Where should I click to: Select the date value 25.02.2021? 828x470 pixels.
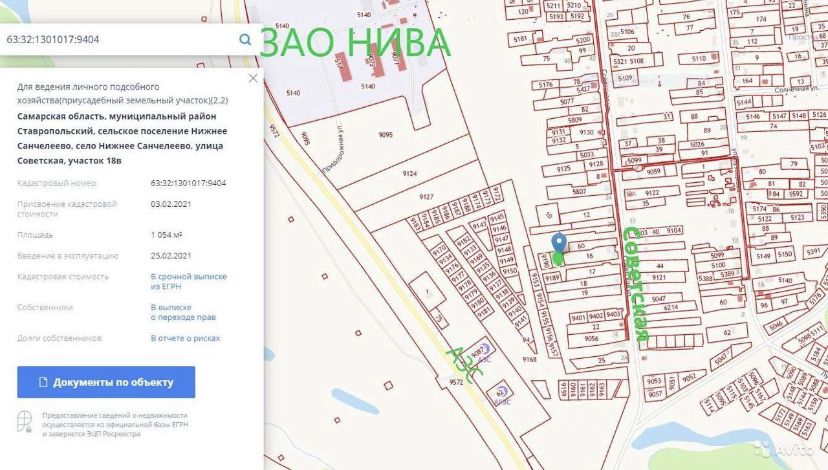[171, 256]
